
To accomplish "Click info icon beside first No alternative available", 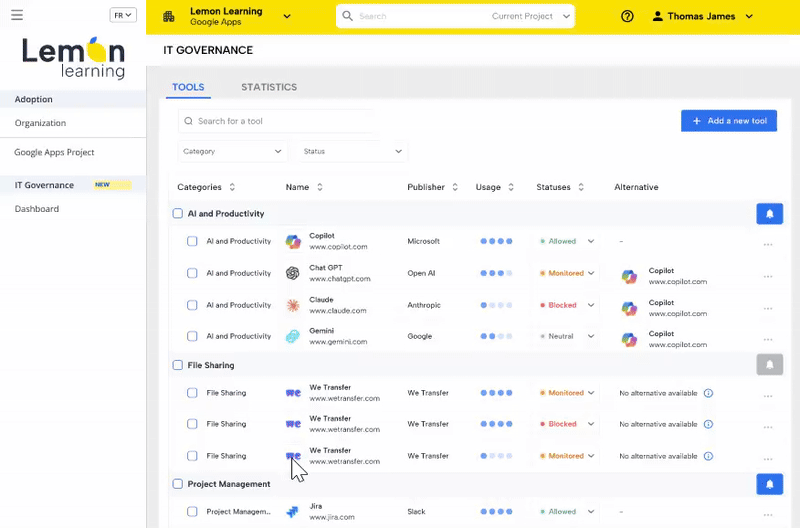I will click(x=708, y=393).
